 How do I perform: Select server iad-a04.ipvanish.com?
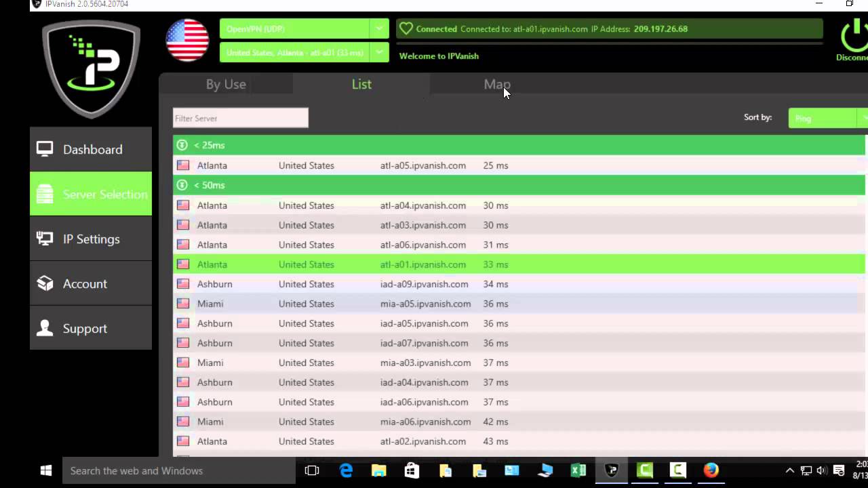pyautogui.click(x=519, y=382)
